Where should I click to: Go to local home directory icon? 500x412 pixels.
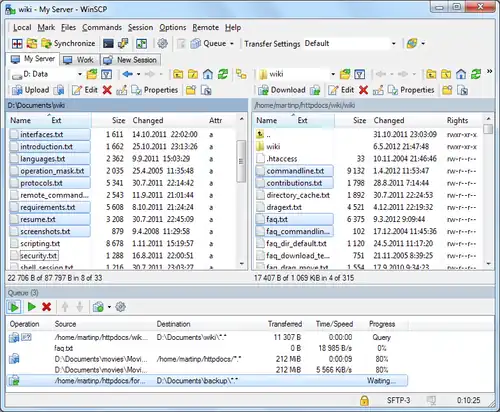pos(208,74)
